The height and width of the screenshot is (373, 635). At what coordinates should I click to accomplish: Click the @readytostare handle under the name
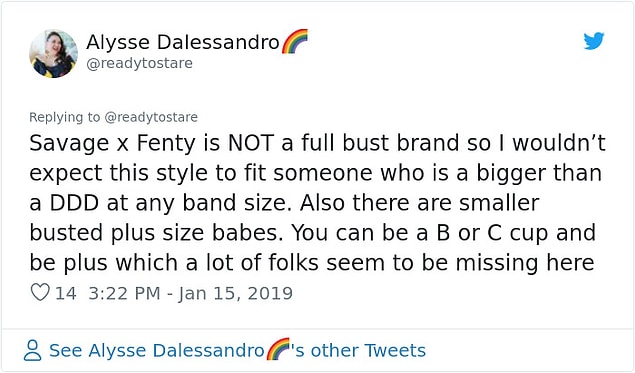click(139, 64)
